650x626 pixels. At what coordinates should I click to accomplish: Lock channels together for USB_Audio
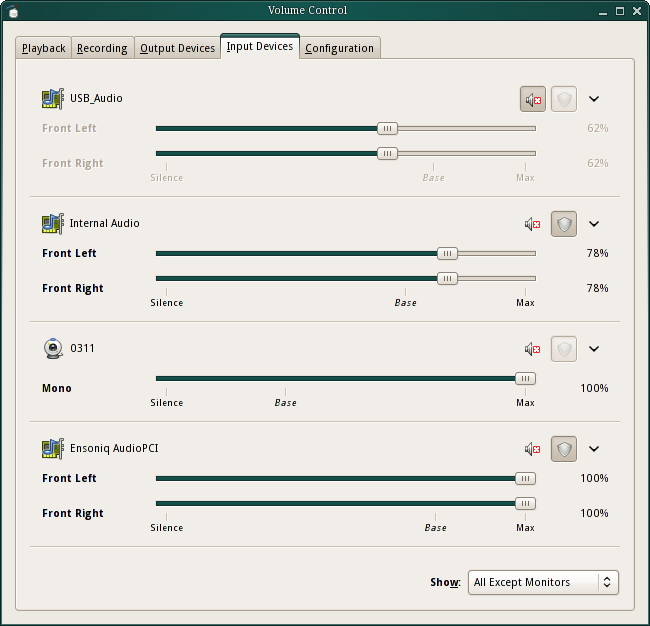pos(564,99)
